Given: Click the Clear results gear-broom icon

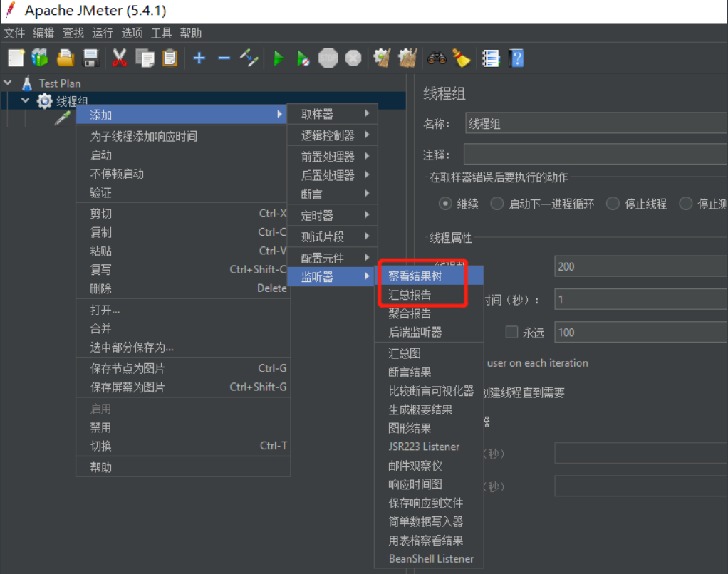Looking at the screenshot, I should point(382,58).
